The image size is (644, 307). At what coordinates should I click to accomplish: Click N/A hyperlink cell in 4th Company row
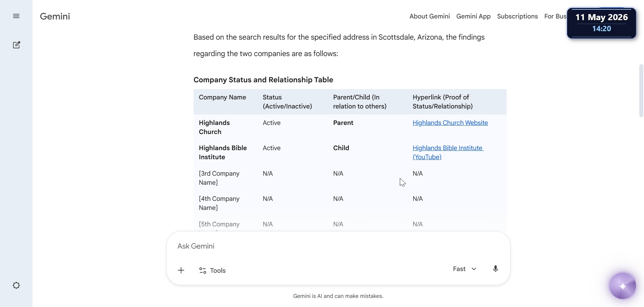pos(418,199)
